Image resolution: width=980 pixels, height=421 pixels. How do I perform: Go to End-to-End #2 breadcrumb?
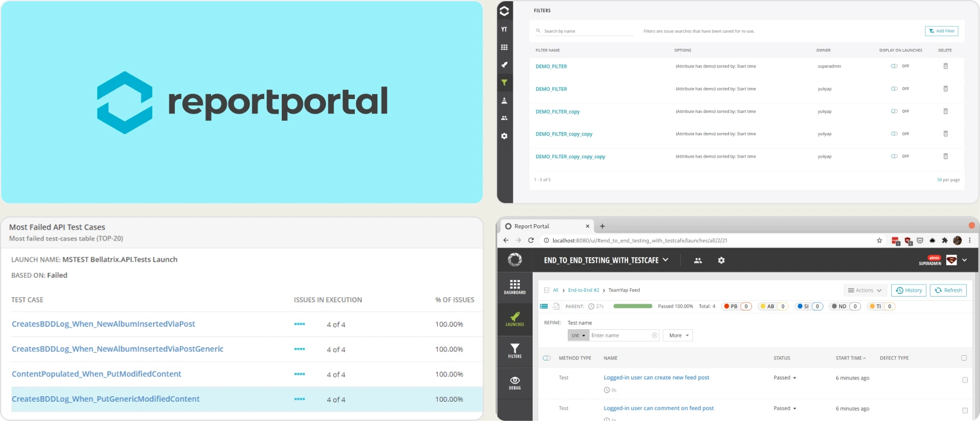(x=583, y=291)
